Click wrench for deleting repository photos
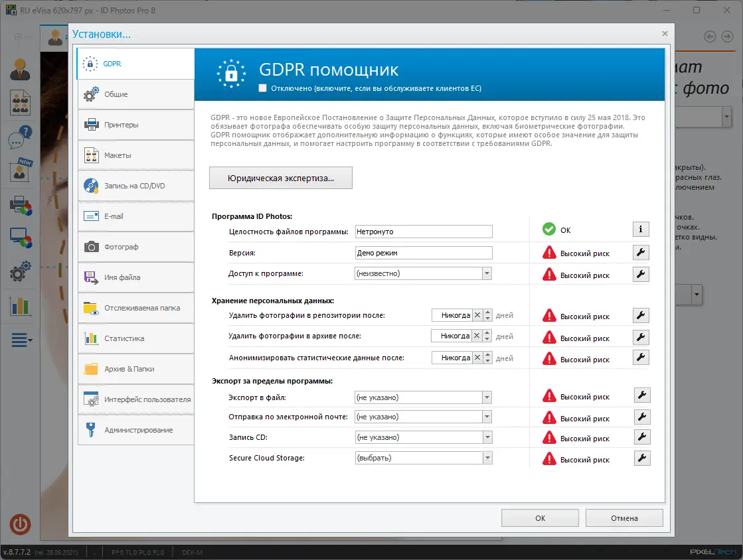The width and height of the screenshot is (743, 560). click(x=641, y=315)
